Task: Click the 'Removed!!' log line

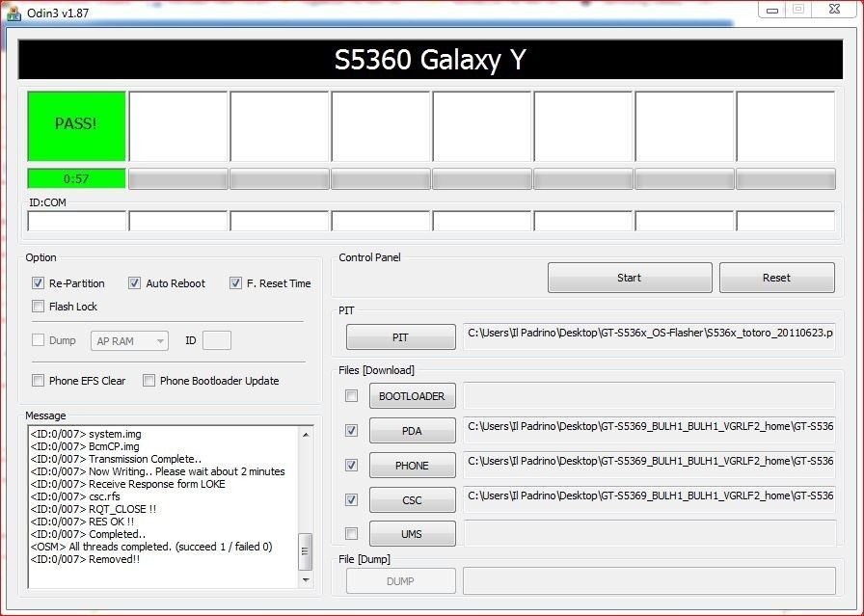Action: (x=85, y=559)
